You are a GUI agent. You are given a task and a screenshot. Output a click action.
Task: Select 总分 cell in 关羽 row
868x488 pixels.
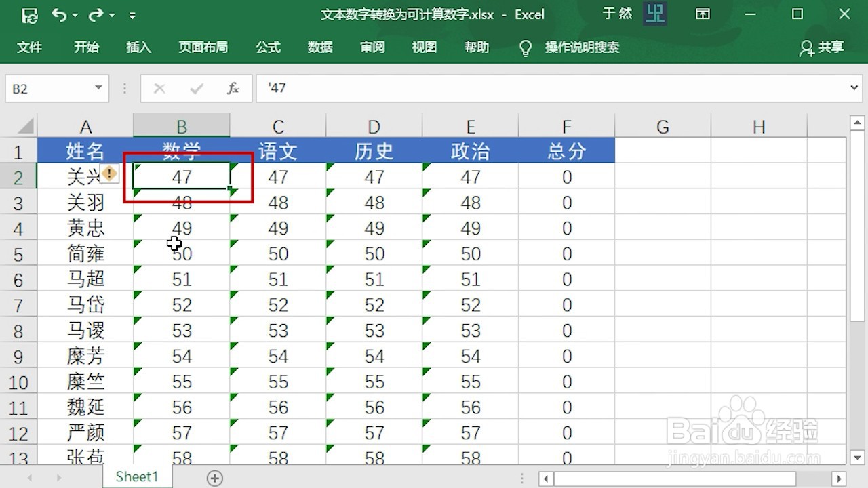click(x=567, y=203)
